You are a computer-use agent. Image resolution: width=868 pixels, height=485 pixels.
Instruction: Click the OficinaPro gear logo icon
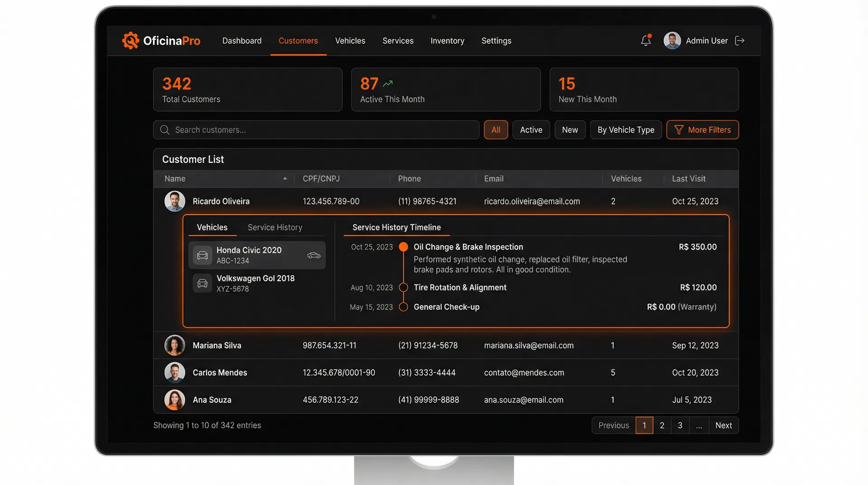click(131, 41)
